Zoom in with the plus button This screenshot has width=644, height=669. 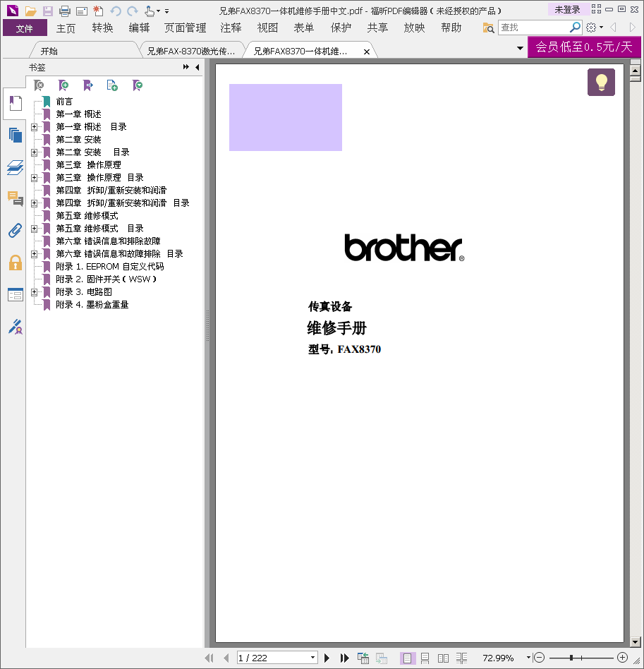622,658
